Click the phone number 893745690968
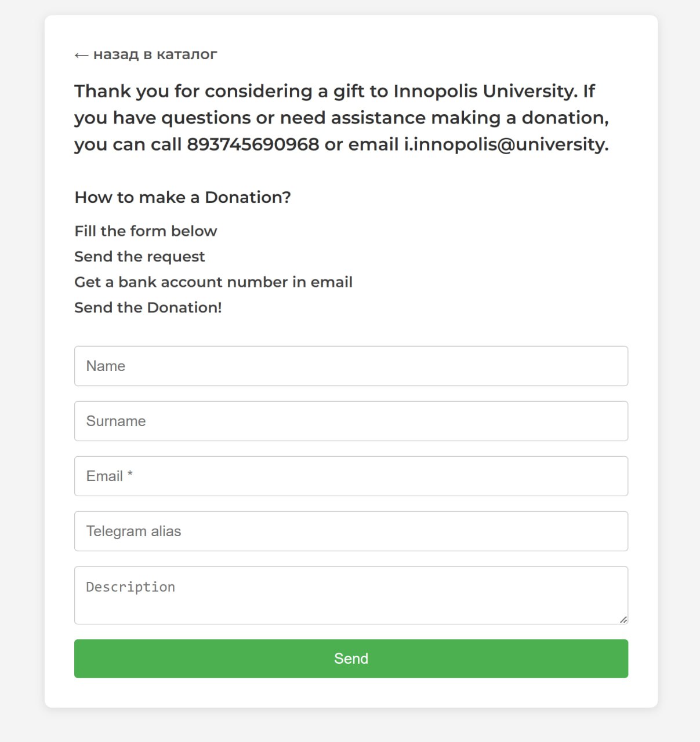 click(x=254, y=144)
